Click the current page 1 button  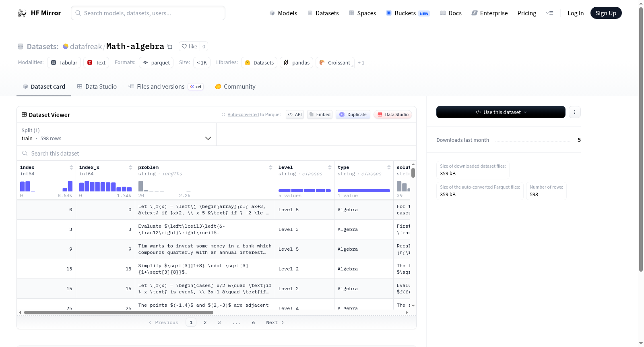[x=191, y=322]
